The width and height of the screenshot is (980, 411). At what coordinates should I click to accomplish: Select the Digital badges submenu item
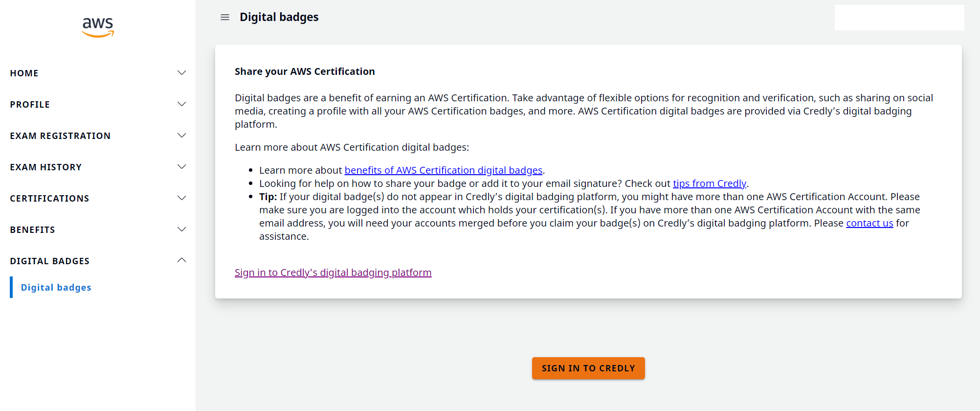tap(56, 288)
